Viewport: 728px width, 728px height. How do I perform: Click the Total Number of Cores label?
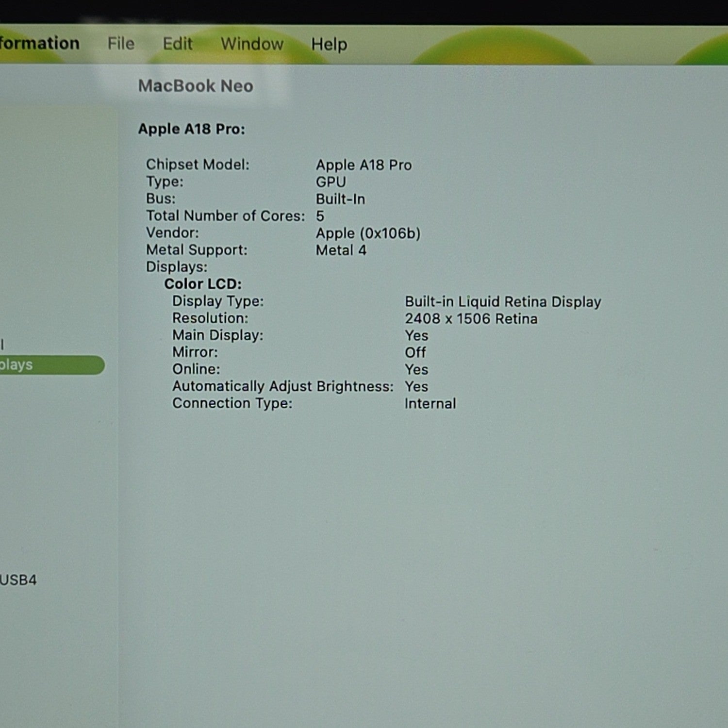[x=226, y=215]
